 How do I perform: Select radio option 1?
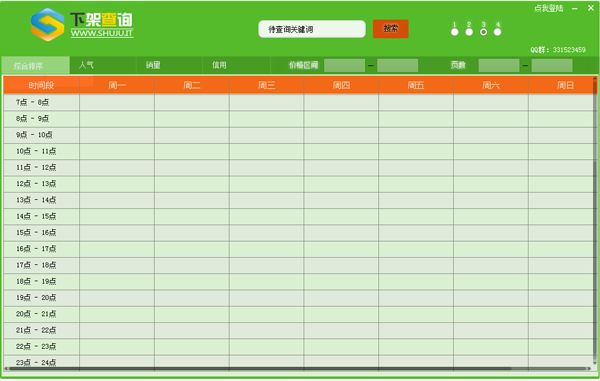tap(455, 32)
